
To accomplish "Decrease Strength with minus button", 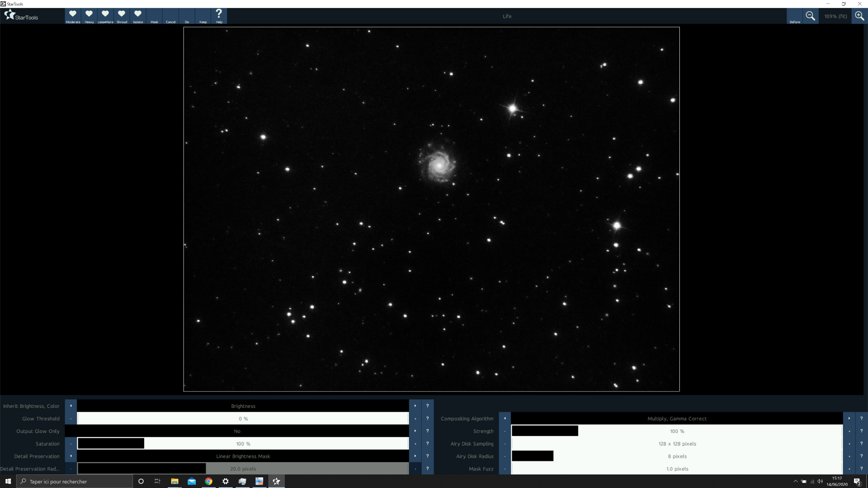I will pos(505,431).
